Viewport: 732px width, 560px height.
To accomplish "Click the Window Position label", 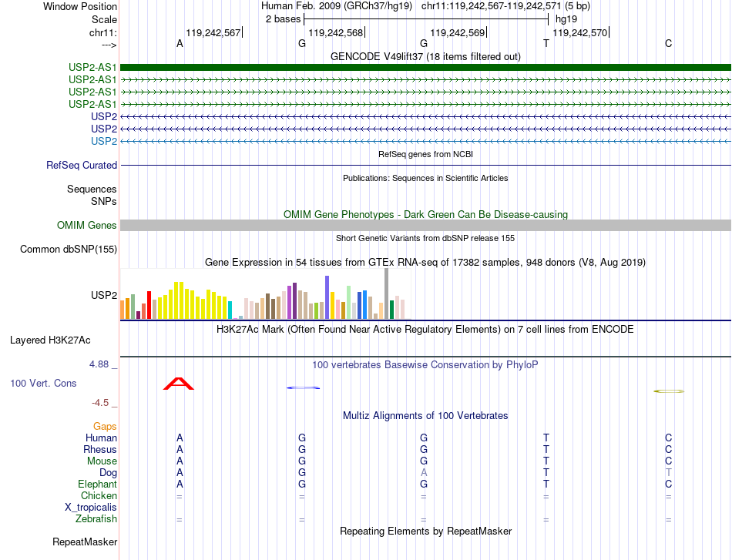I will (x=80, y=6).
